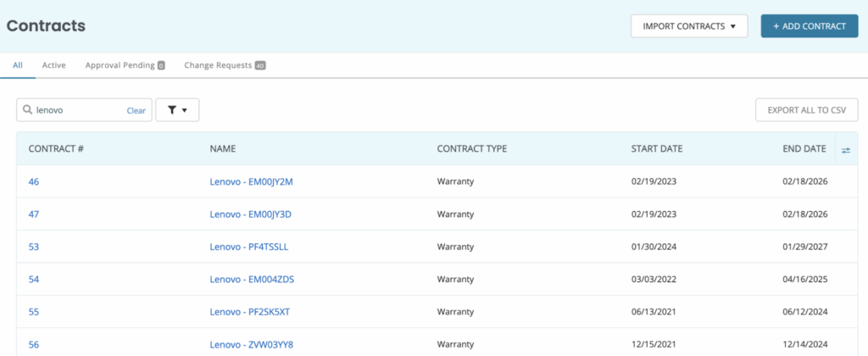
Task: Open contract number 47
Action: (34, 214)
